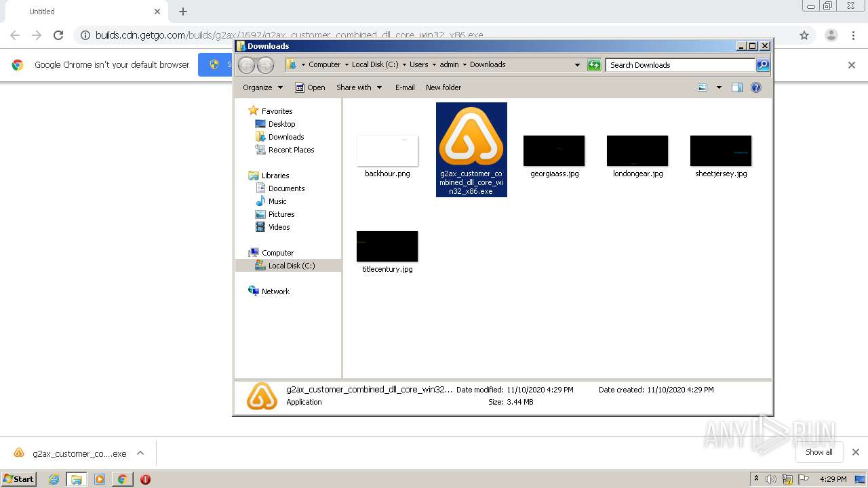Open Videos library

point(273,227)
